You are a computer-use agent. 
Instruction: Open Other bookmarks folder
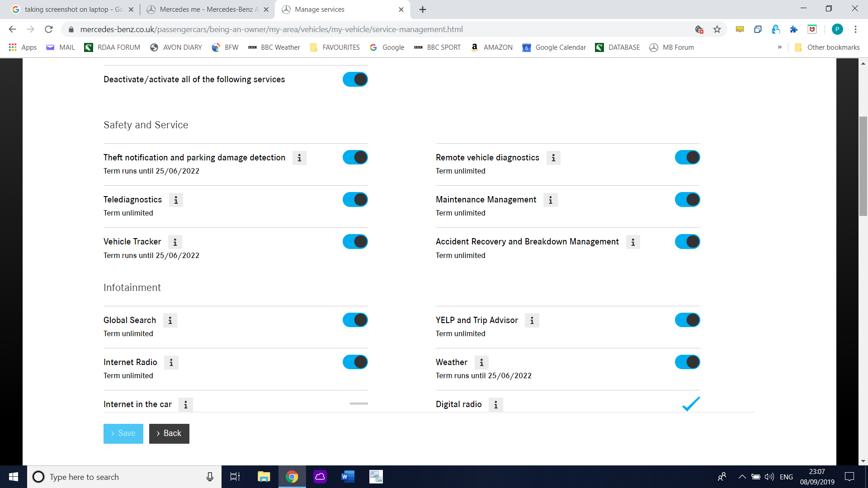tap(827, 47)
